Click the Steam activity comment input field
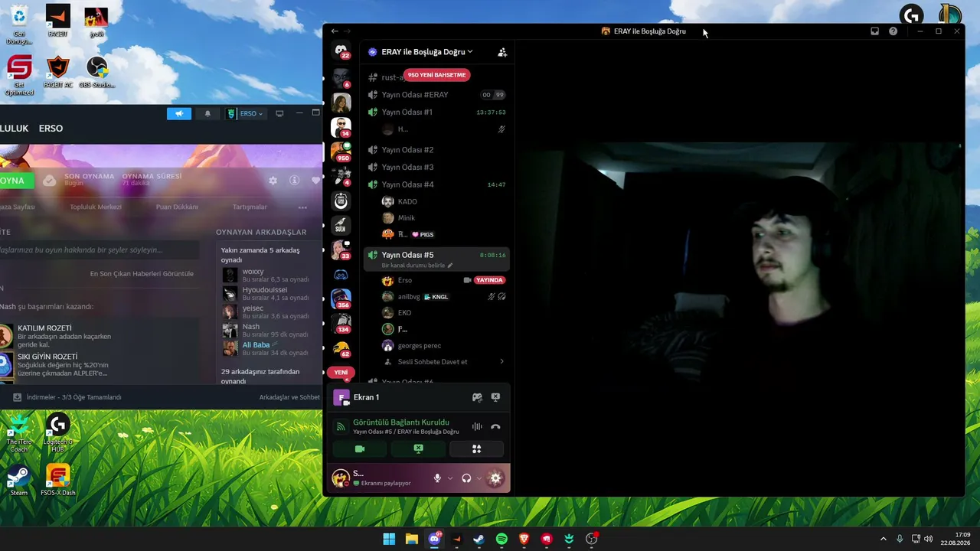 point(100,250)
